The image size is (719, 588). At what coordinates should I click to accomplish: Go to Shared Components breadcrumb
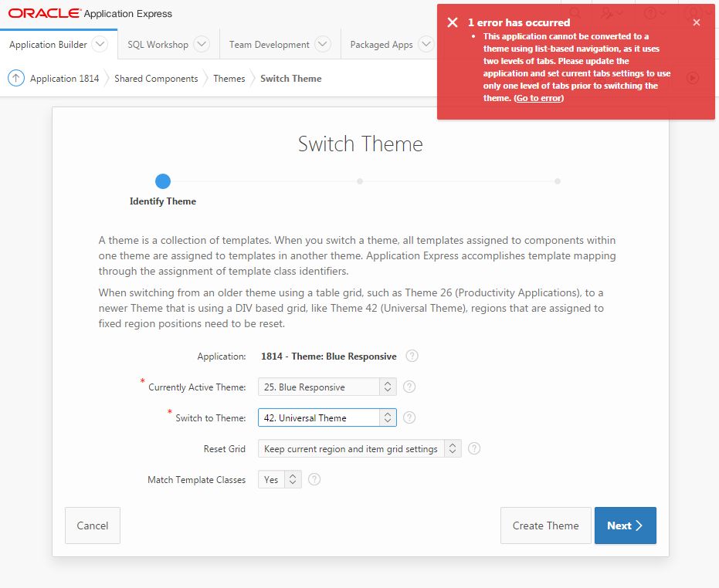tap(156, 78)
